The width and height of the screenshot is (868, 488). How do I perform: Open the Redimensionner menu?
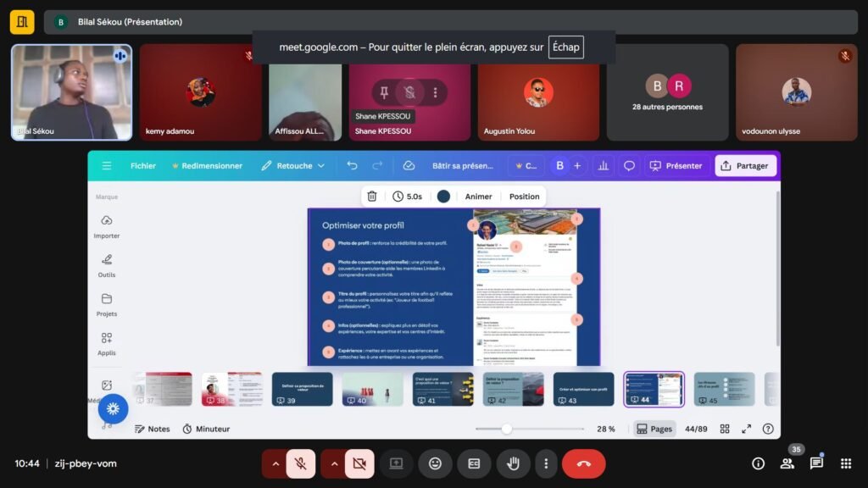pos(207,166)
